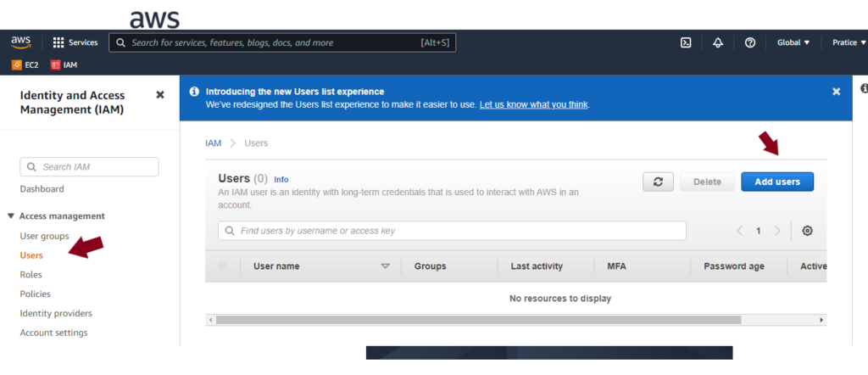
Task: Click the info icon in blue banner
Action: [x=194, y=92]
